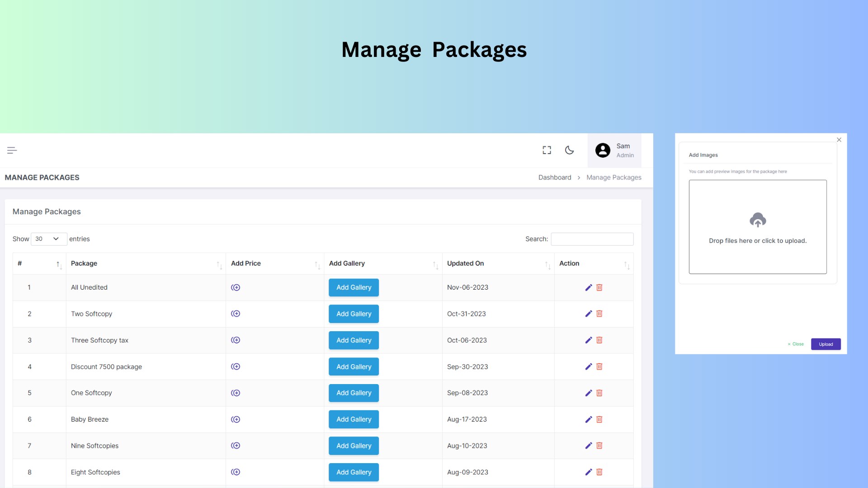This screenshot has width=868, height=488.
Task: Delete the Discount 7500 package using trash icon
Action: pos(599,366)
